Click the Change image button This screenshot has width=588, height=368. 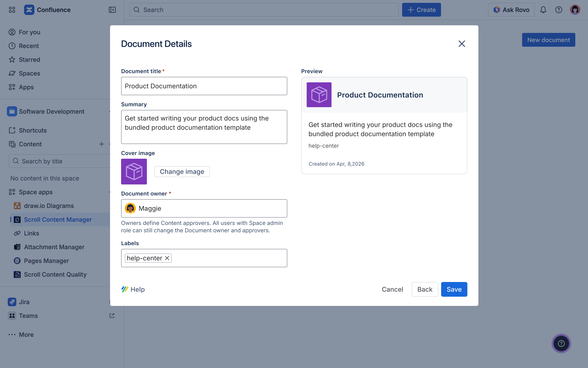click(x=182, y=172)
